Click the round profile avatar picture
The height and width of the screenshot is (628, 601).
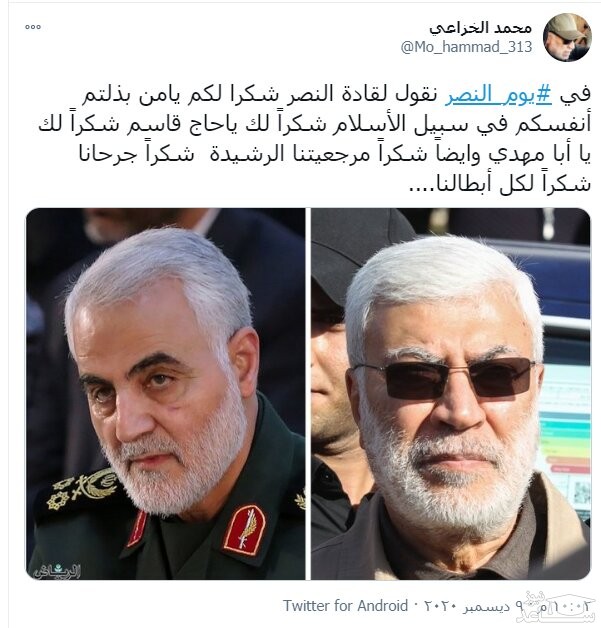[567, 37]
